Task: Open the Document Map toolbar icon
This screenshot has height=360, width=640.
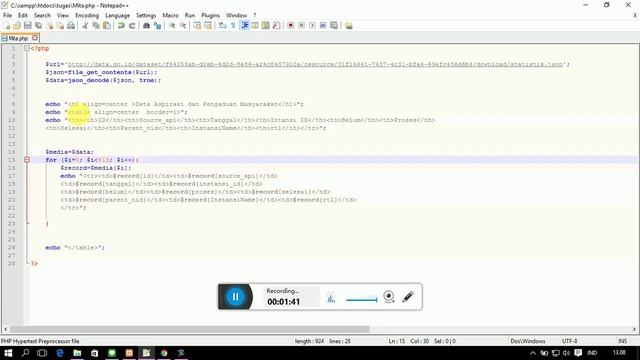Action: coord(266,26)
